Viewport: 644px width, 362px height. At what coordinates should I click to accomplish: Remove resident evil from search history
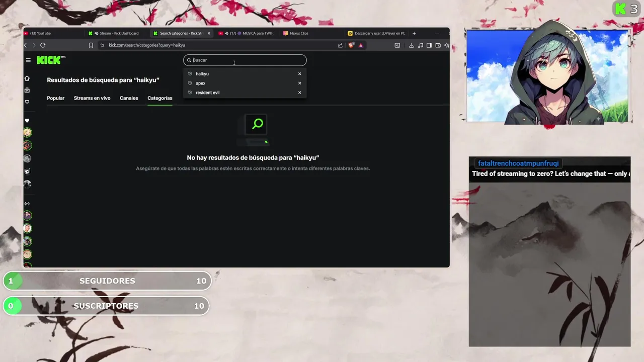(299, 93)
